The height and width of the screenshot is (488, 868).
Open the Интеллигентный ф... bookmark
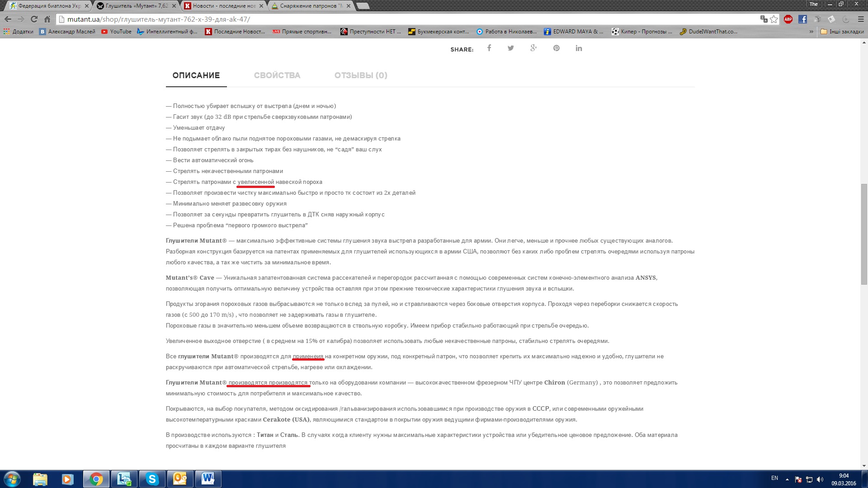[167, 32]
